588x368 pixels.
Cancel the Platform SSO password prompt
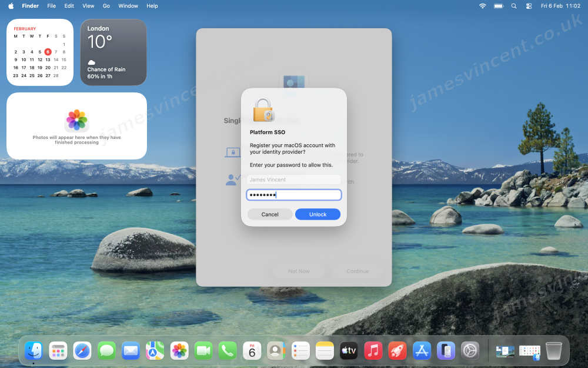270,214
